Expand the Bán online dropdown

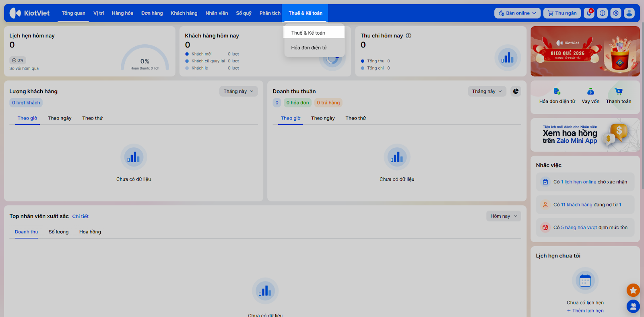pyautogui.click(x=518, y=13)
